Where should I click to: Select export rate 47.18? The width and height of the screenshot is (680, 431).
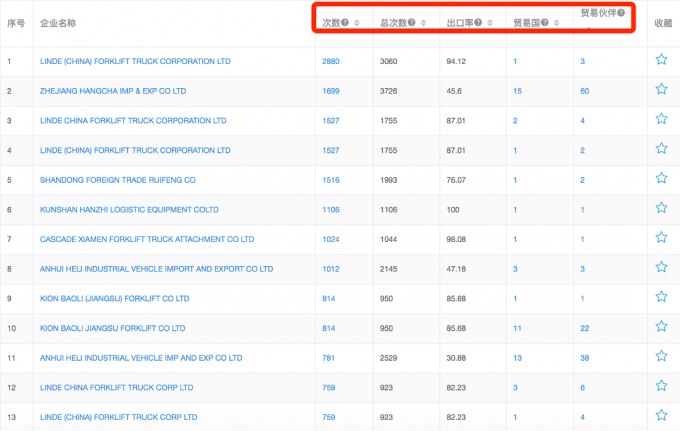tap(456, 269)
